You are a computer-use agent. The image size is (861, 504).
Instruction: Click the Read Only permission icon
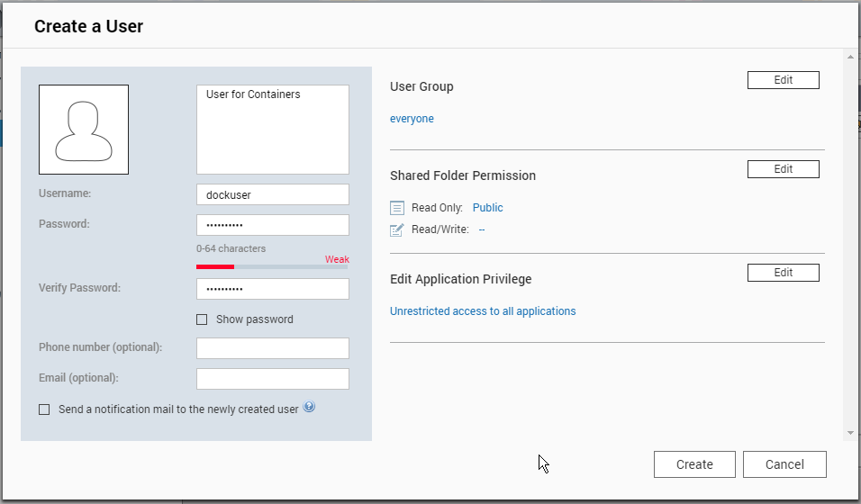397,208
